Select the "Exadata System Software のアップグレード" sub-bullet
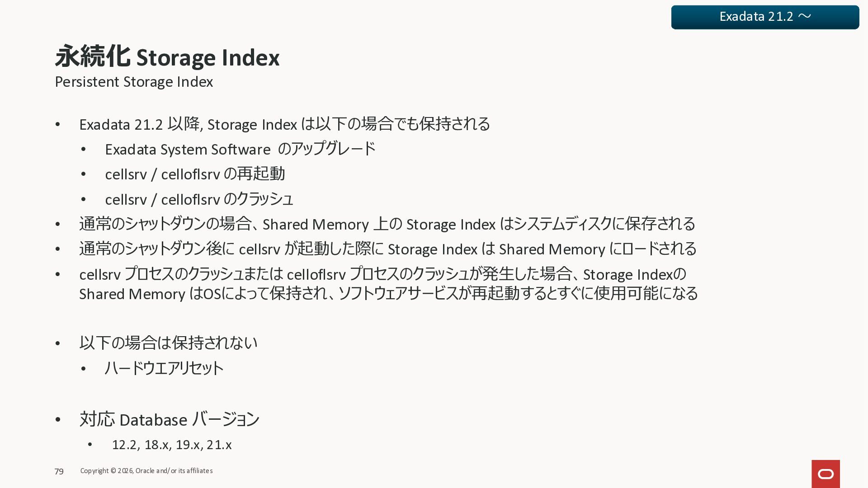The image size is (868, 488). [x=240, y=149]
